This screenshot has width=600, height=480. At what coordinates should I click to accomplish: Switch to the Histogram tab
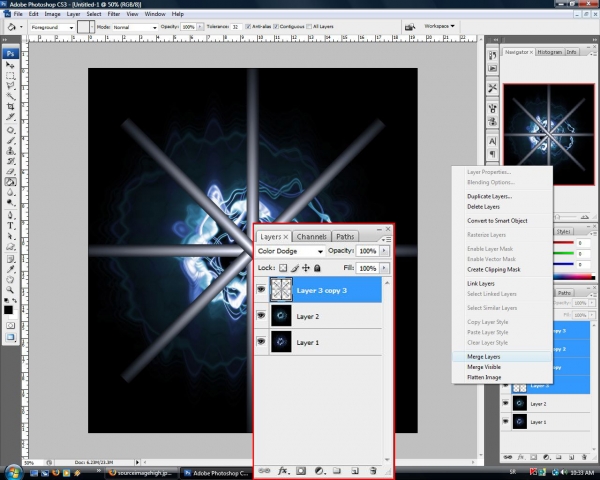(549, 52)
